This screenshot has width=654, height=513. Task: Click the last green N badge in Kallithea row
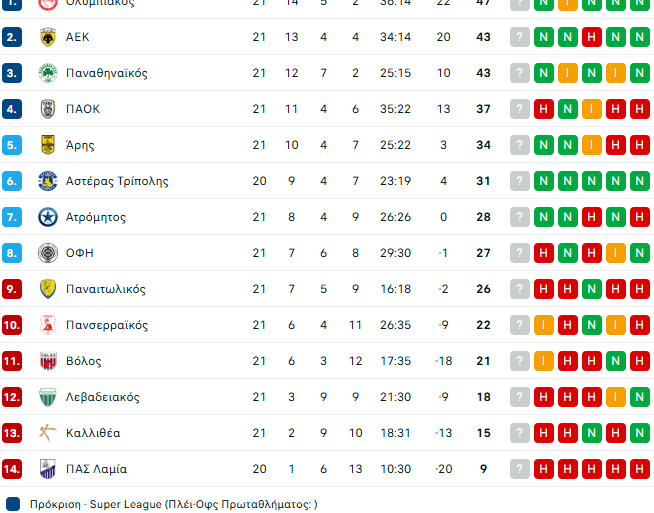pos(640,433)
